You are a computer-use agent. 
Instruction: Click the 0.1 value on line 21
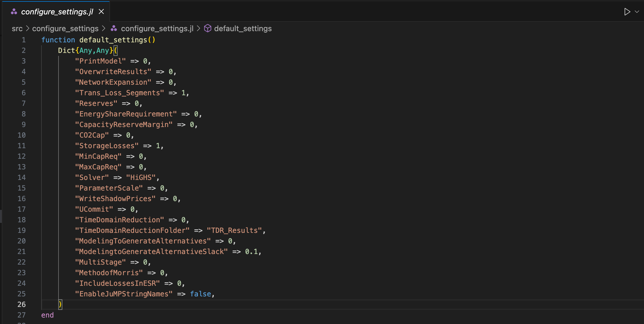(251, 252)
